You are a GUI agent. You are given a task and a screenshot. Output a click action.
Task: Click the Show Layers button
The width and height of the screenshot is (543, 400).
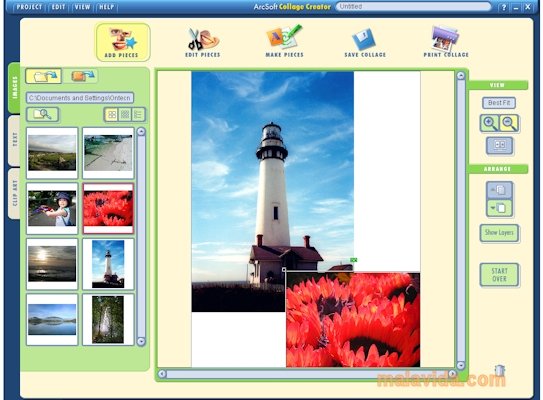pyautogui.click(x=499, y=233)
